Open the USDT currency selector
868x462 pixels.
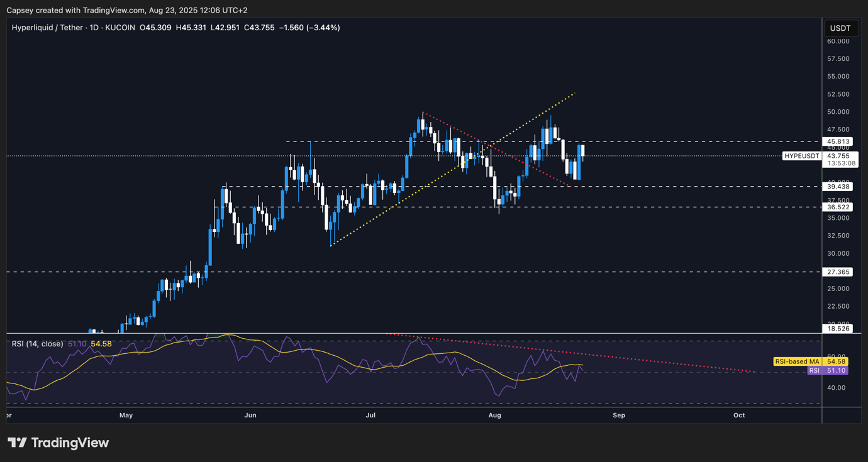point(840,28)
